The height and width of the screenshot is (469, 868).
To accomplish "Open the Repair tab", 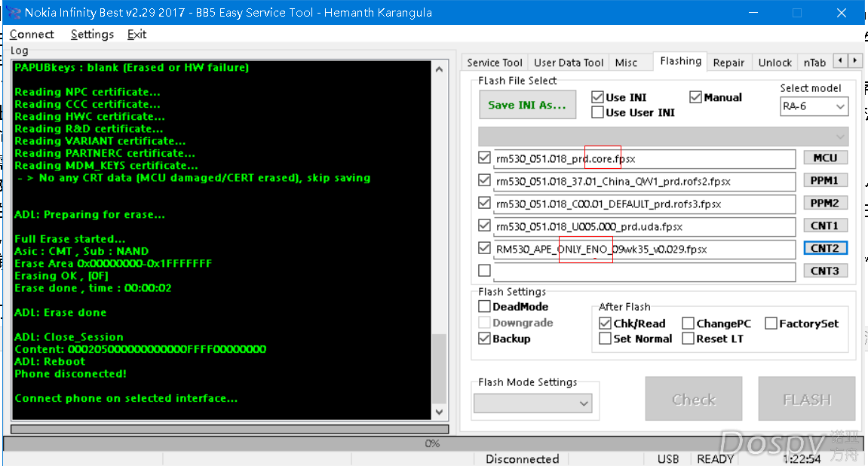I will pos(728,63).
